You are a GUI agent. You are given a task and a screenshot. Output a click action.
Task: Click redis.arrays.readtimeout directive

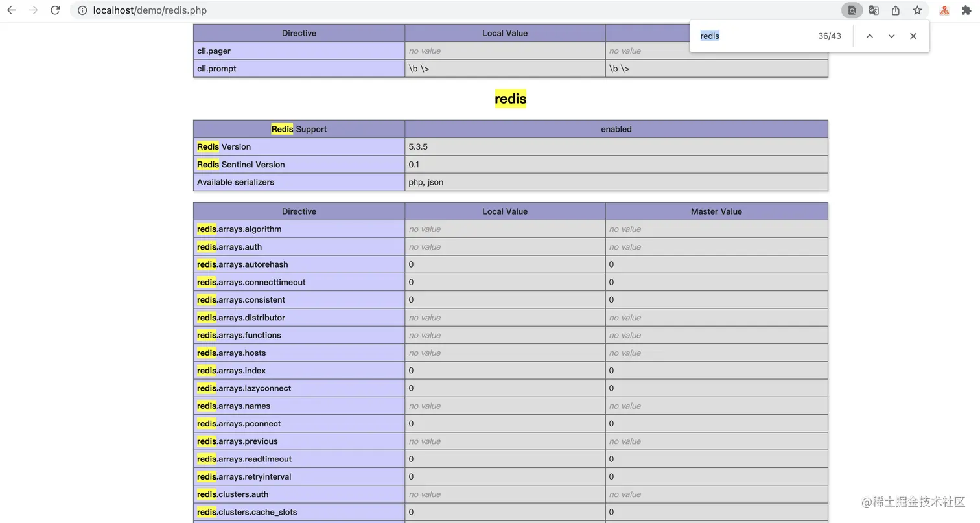tap(244, 459)
